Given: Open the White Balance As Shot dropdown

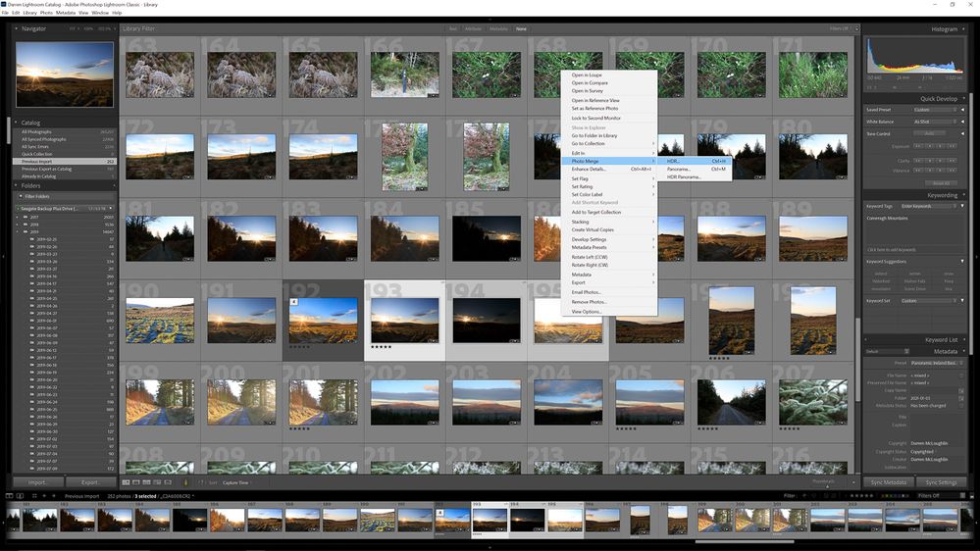Looking at the screenshot, I should click(935, 122).
